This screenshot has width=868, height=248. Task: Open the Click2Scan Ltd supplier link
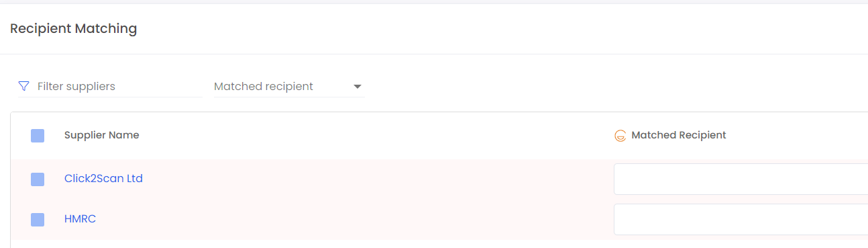click(103, 179)
